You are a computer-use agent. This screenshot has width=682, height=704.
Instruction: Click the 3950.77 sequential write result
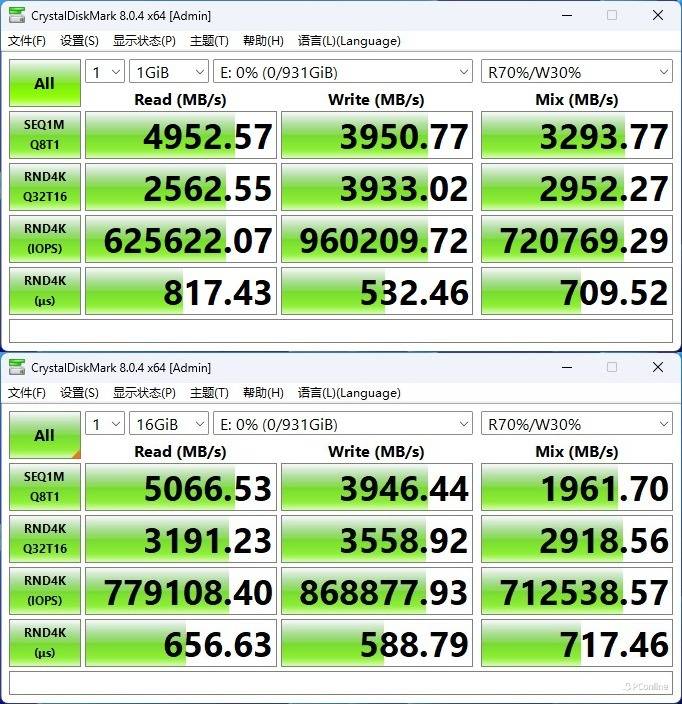point(377,135)
